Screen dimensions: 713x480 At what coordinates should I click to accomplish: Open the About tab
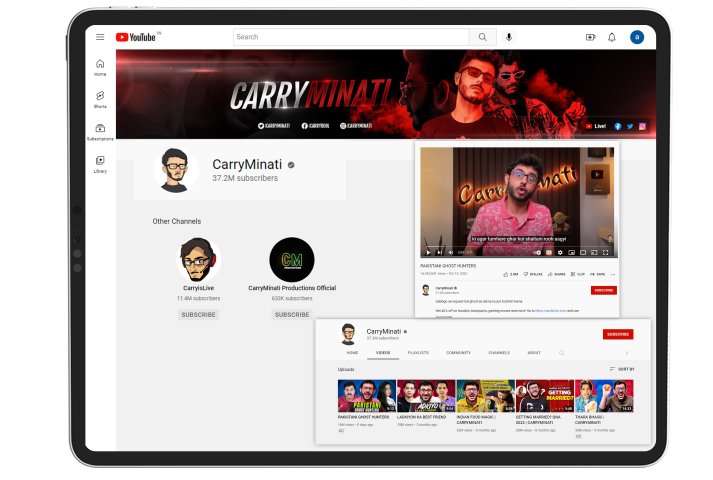(x=534, y=353)
